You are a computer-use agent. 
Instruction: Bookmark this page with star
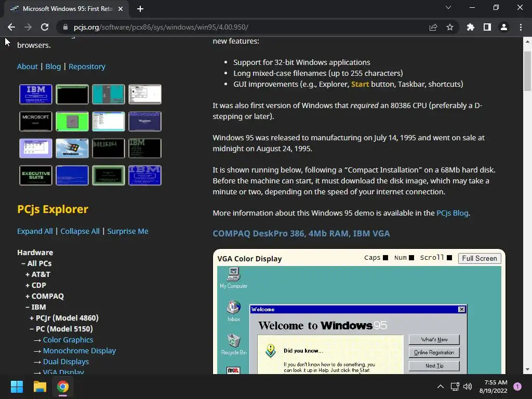[450, 27]
